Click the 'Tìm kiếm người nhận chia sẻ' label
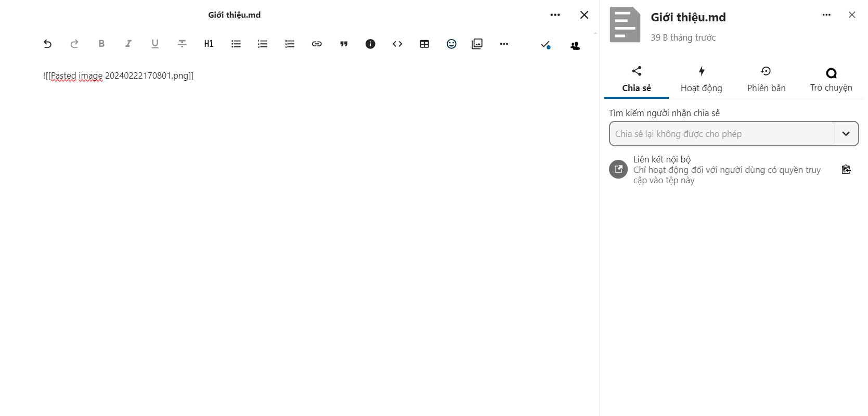868x416 pixels. coord(664,113)
